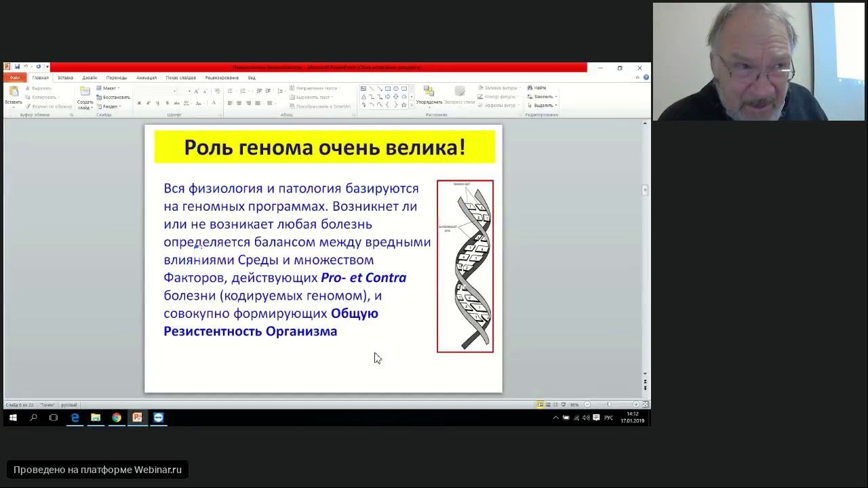Open the font dialog launcher in Шрифт group

222,115
